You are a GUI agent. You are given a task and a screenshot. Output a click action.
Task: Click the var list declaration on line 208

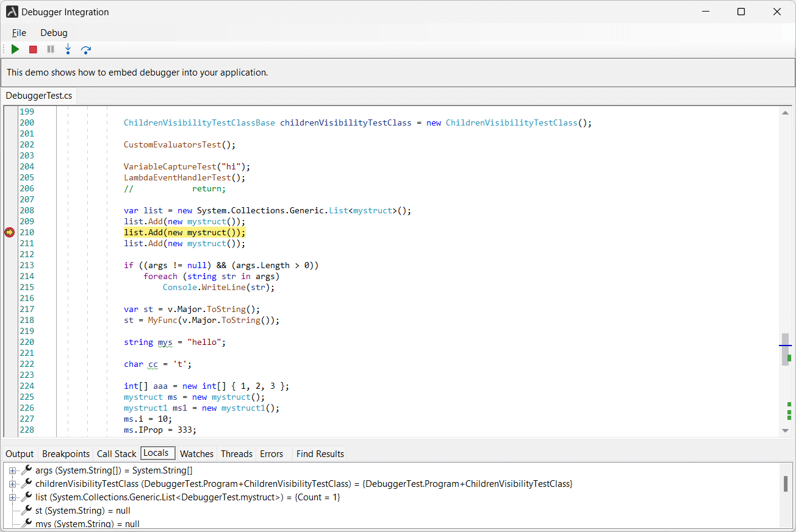[267, 210]
